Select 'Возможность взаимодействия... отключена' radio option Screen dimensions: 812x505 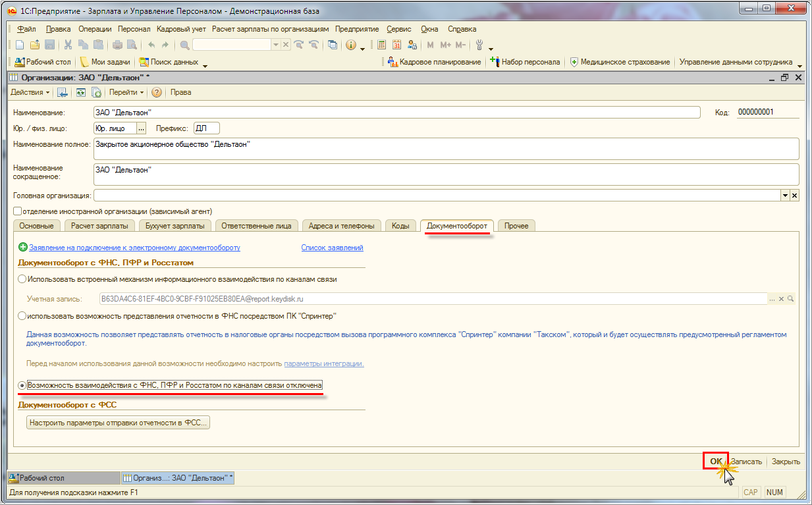(x=22, y=385)
